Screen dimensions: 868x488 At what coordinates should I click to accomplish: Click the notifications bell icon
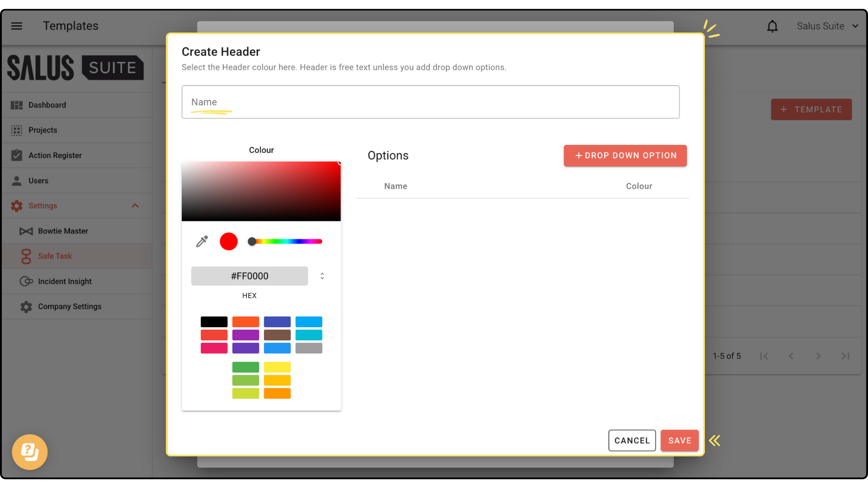click(772, 26)
